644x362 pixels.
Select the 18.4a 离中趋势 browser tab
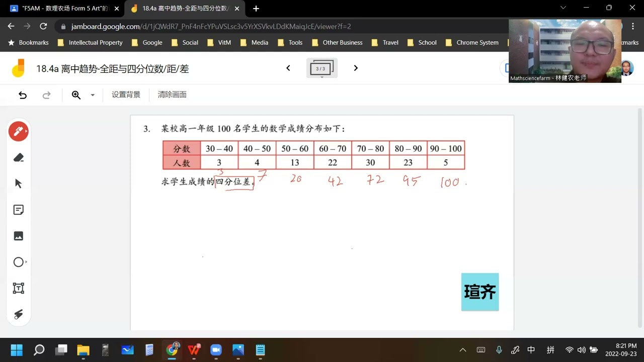pos(185,9)
